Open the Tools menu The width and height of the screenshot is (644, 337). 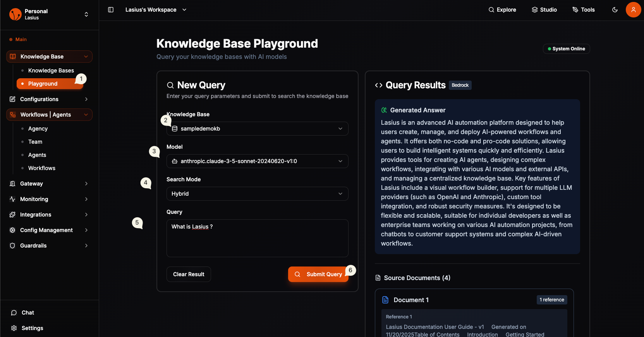pos(584,10)
